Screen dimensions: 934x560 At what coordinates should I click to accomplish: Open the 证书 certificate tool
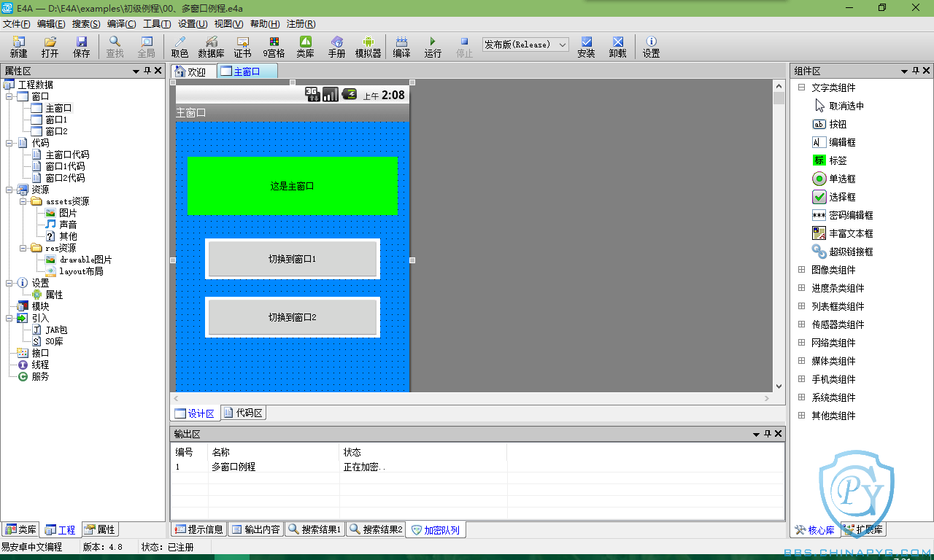pyautogui.click(x=242, y=47)
